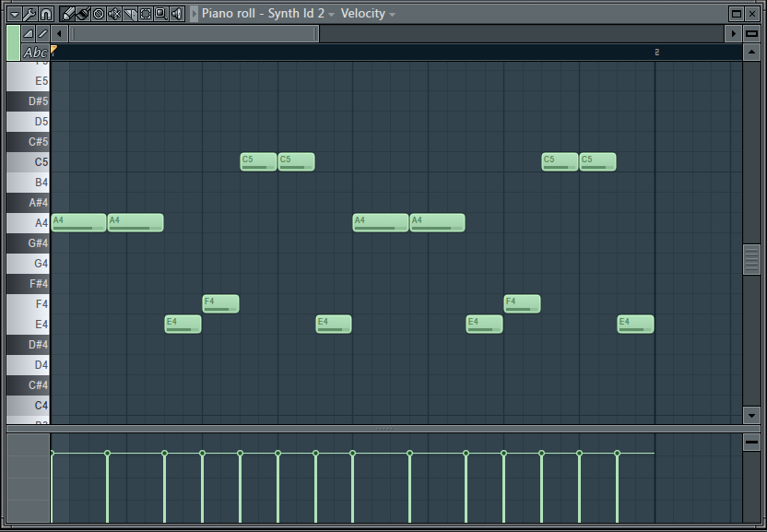This screenshot has height=532, width=767.
Task: Toggle the Slide line icon
Action: [x=42, y=33]
